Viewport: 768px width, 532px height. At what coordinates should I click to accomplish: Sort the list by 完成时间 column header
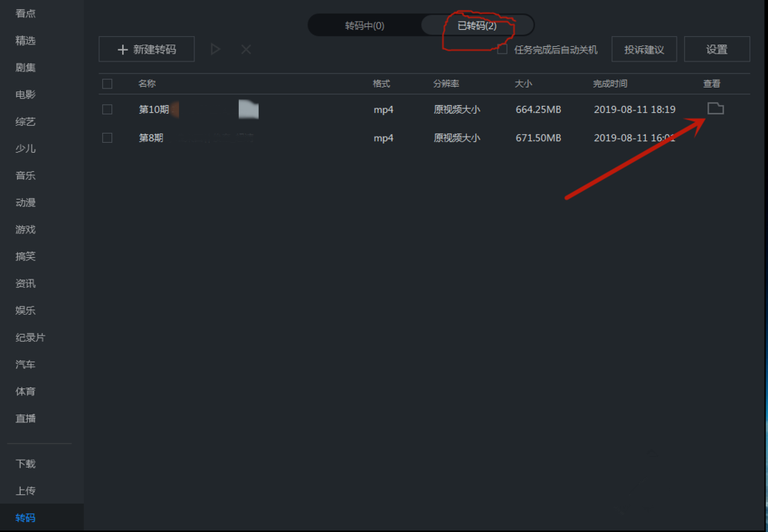point(610,84)
